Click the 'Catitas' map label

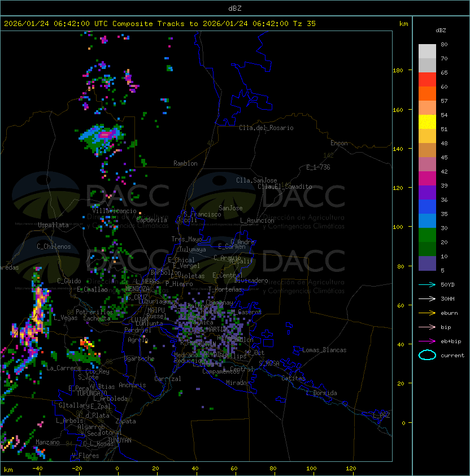pyautogui.click(x=293, y=378)
